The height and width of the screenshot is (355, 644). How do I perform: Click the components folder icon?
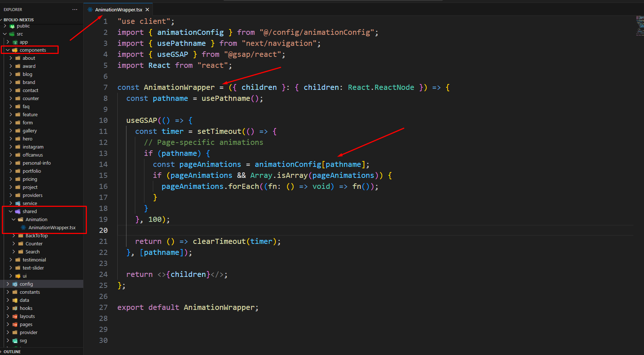coord(15,50)
